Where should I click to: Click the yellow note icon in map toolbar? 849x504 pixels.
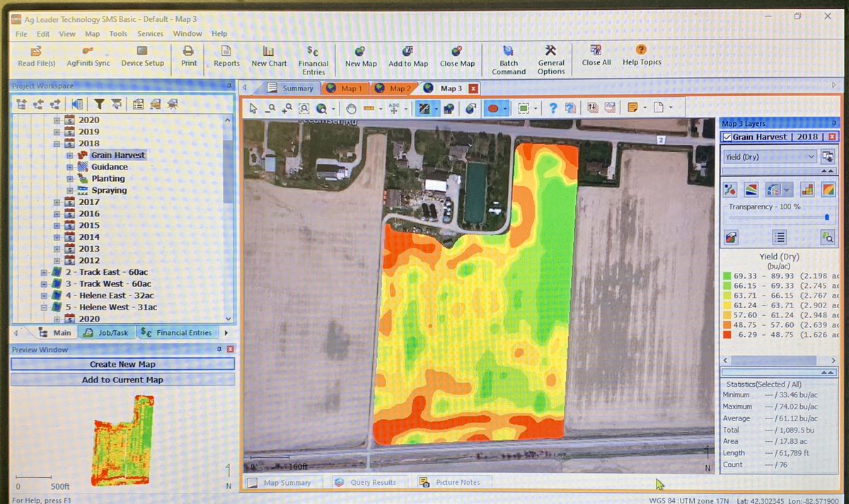pyautogui.click(x=633, y=108)
